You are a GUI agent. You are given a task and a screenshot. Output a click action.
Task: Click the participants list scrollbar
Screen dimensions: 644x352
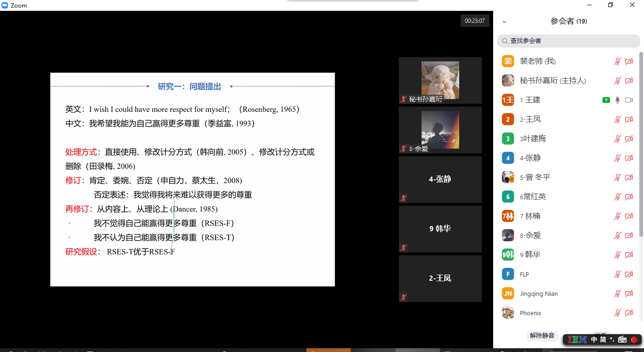(641, 142)
